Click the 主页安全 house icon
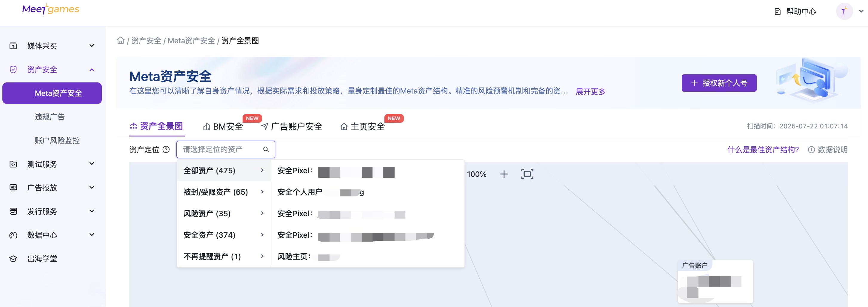868x307 pixels. pyautogui.click(x=344, y=127)
